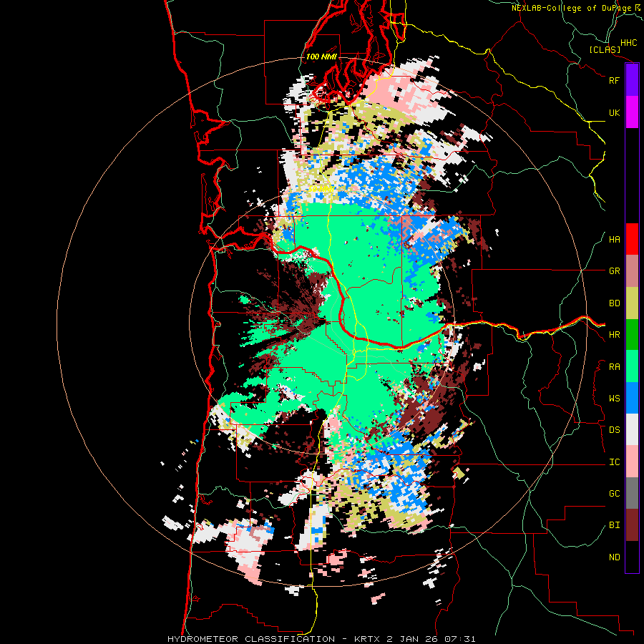Pick the khaki BD legend swatch

tap(632, 303)
